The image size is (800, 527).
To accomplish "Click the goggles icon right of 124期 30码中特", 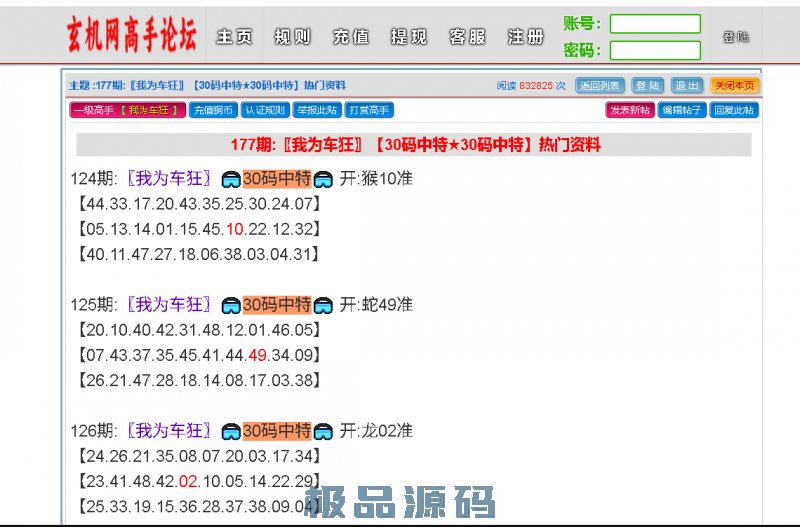I will coord(323,179).
